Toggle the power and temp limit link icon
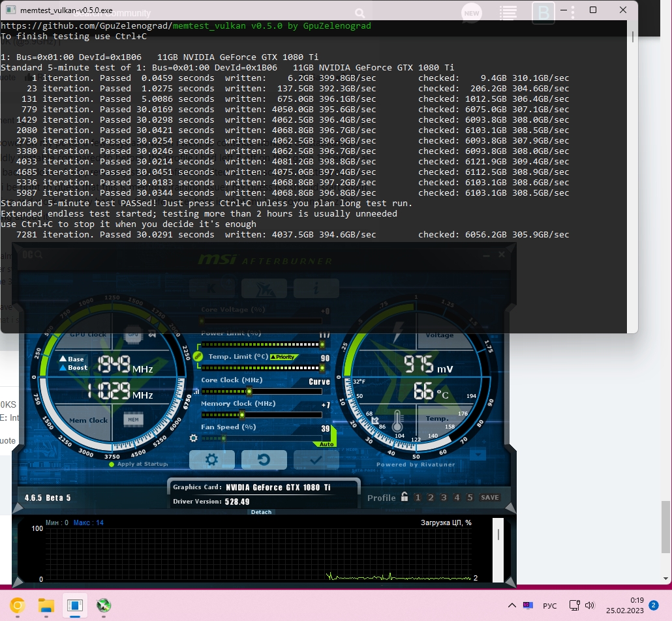Image resolution: width=672 pixels, height=621 pixels. tap(198, 356)
